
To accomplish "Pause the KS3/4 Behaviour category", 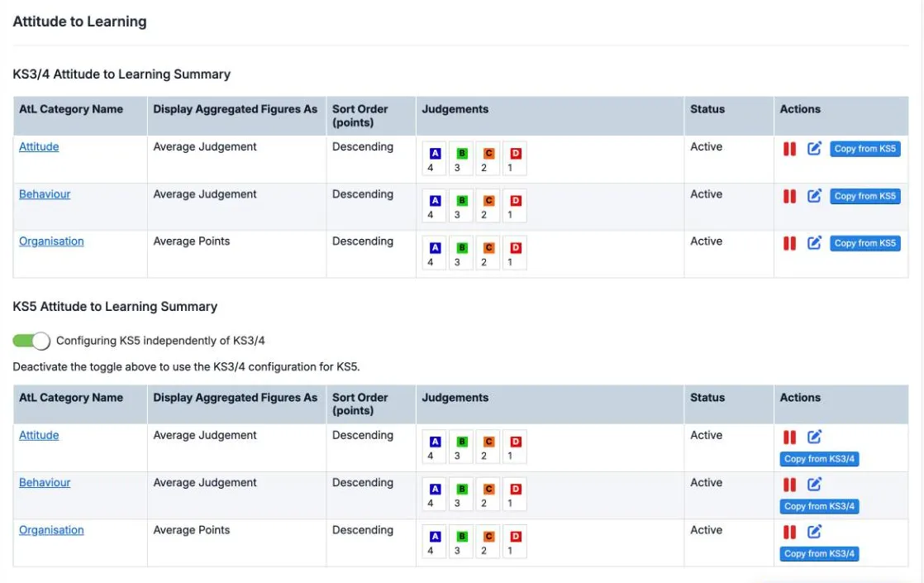I will click(789, 196).
